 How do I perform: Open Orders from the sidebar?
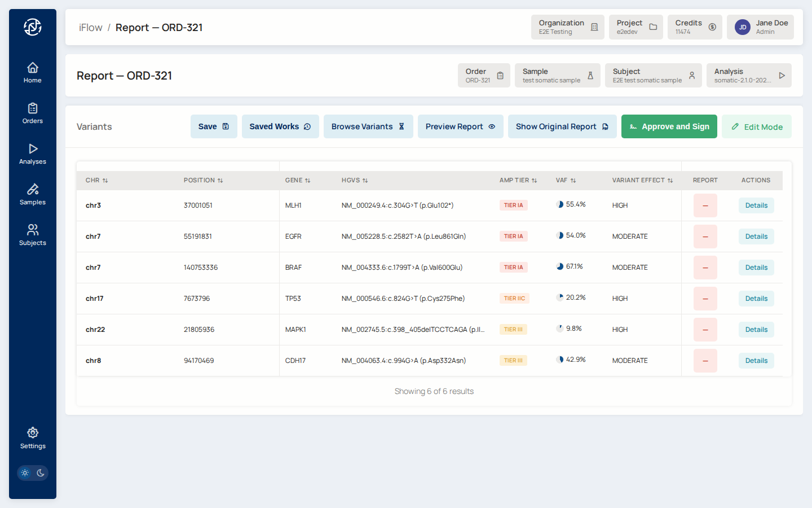pos(33,113)
